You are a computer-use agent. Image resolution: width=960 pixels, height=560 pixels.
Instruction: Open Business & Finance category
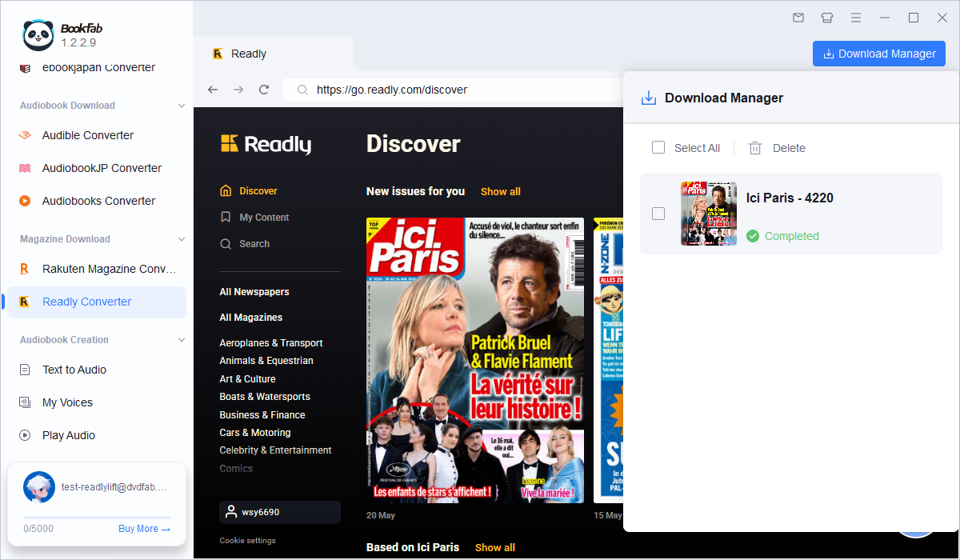[262, 415]
